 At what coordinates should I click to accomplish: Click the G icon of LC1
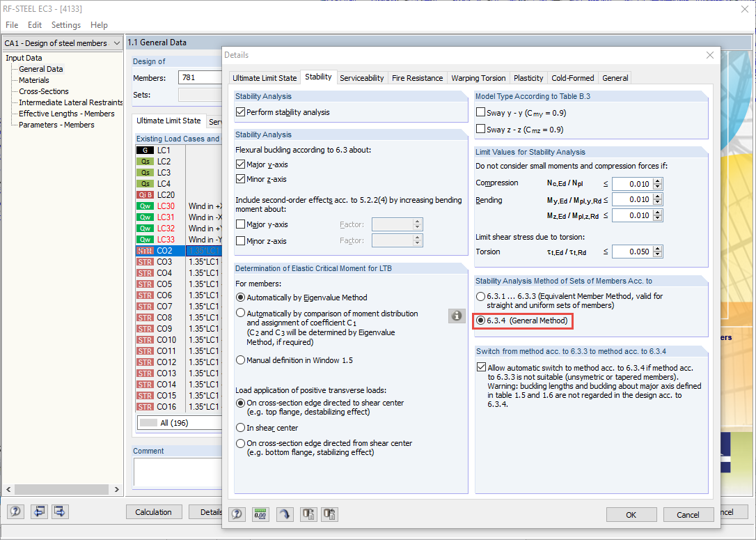145,151
